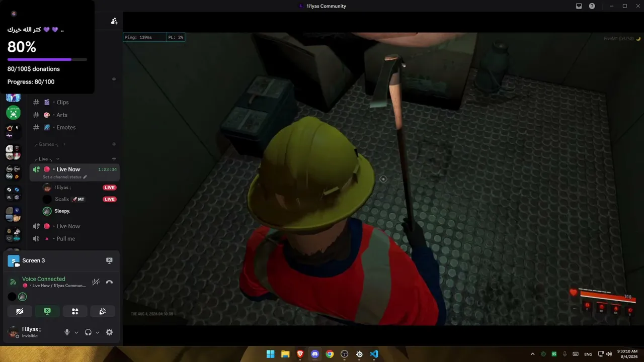The width and height of the screenshot is (644, 362).
Task: Launch Brave browser from the taskbar
Action: pyautogui.click(x=300, y=354)
